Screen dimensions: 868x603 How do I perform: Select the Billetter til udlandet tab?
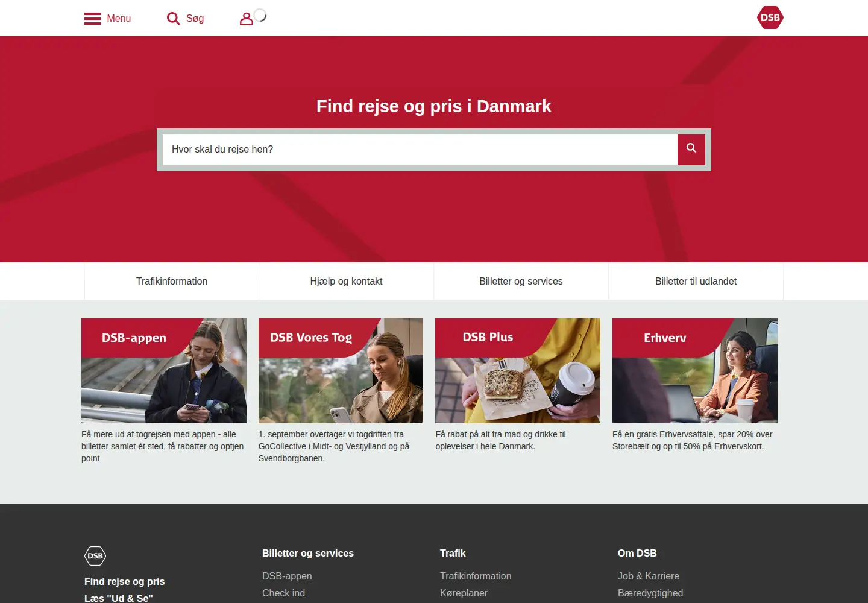tap(696, 281)
